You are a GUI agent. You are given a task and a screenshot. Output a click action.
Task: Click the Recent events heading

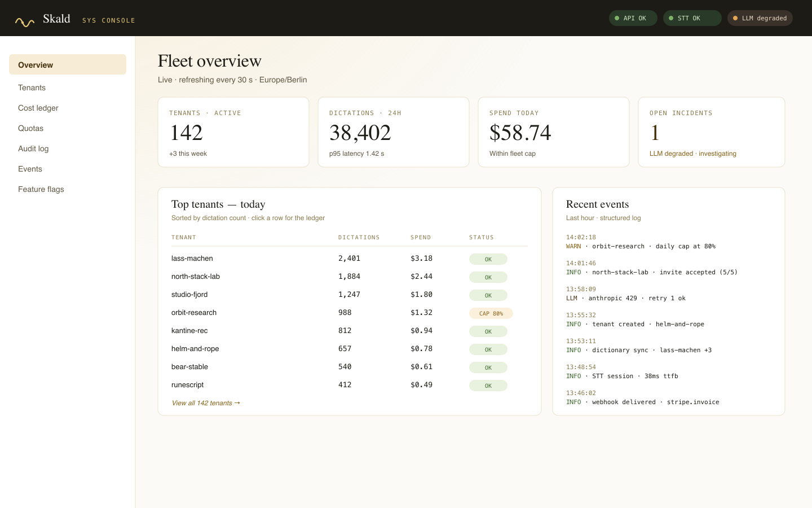click(597, 204)
